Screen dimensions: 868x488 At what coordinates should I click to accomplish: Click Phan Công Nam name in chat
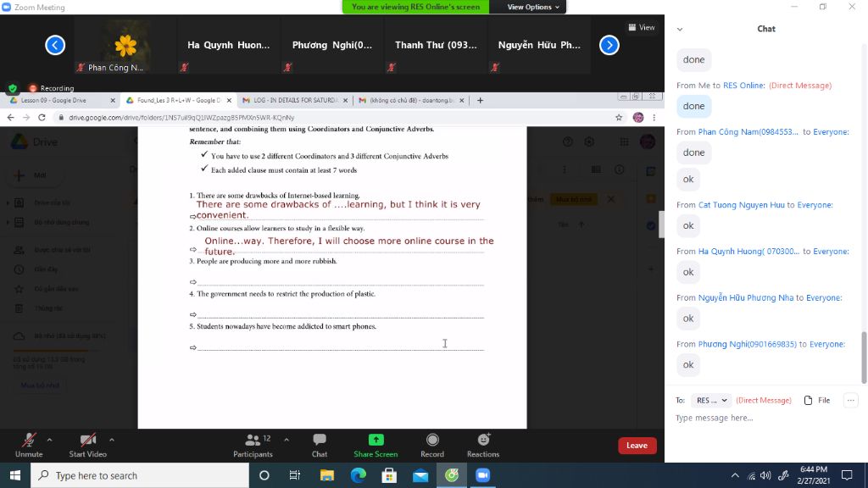(x=748, y=131)
